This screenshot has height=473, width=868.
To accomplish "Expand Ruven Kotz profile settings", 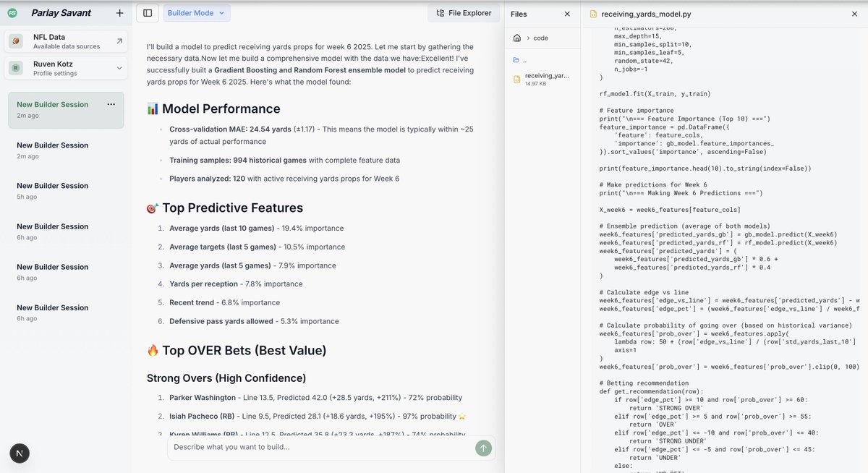I will pyautogui.click(x=66, y=68).
